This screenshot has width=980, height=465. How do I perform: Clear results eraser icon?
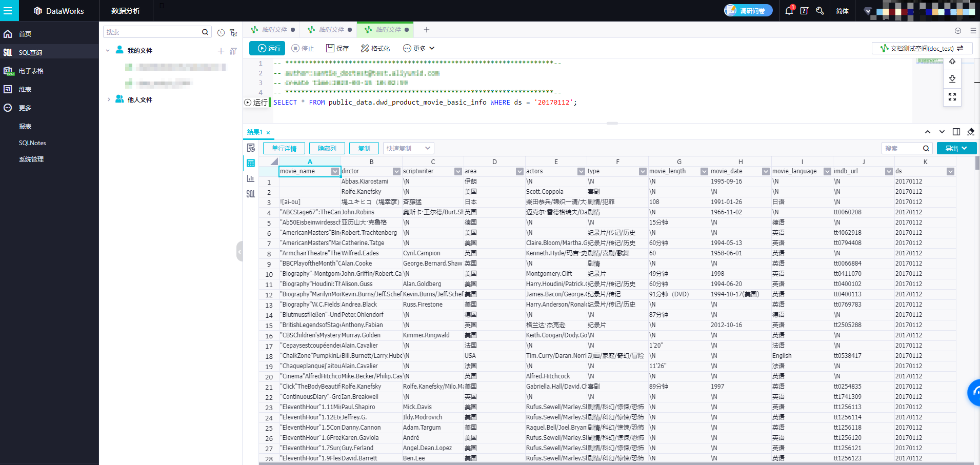click(x=971, y=132)
